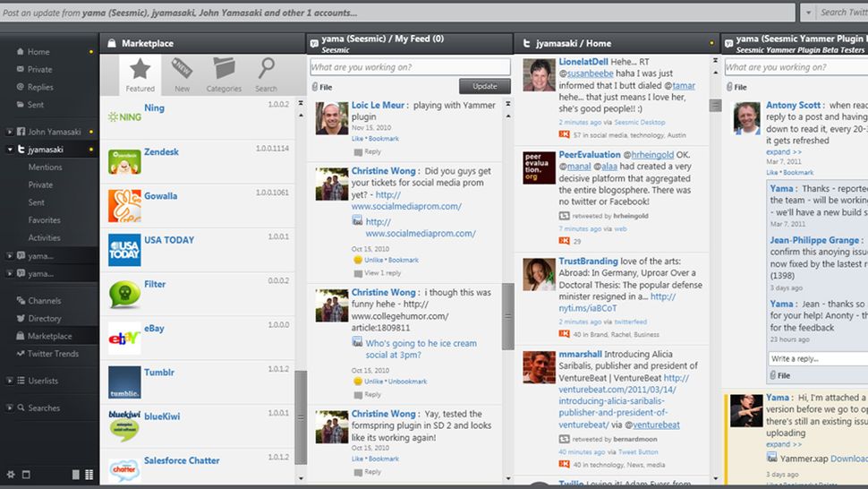Image resolution: width=868 pixels, height=489 pixels.
Task: Open the Salesforce Chatter plugin icon
Action: [x=124, y=469]
